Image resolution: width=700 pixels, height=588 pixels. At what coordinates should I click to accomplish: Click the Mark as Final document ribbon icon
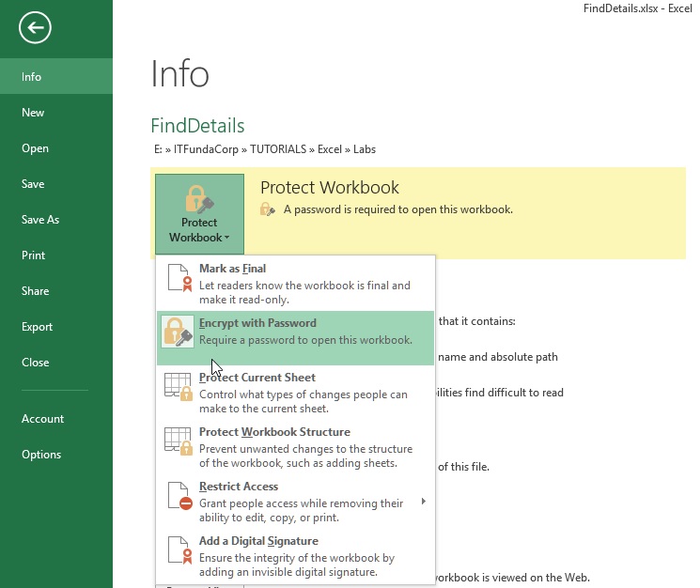pos(179,278)
